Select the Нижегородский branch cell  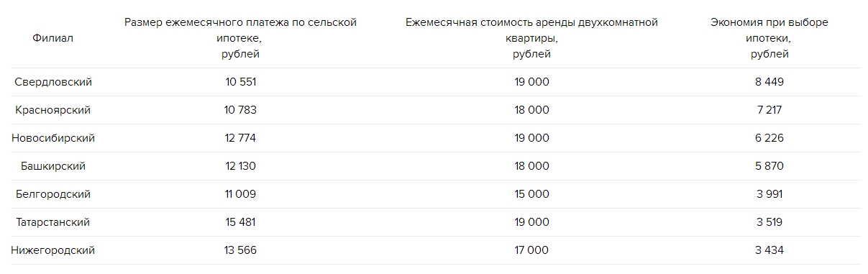52,250
